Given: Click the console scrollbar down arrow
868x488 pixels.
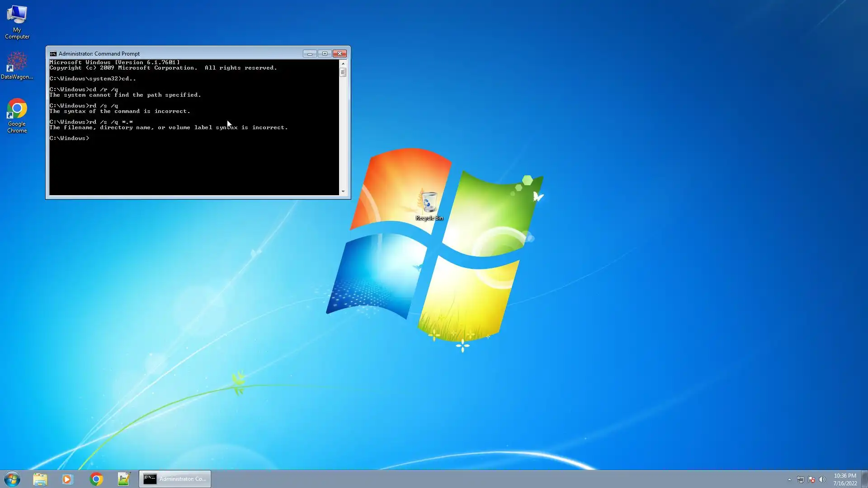Looking at the screenshot, I should 343,192.
